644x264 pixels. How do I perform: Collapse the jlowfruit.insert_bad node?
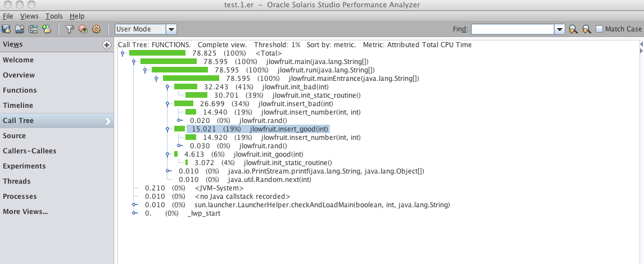click(x=167, y=104)
